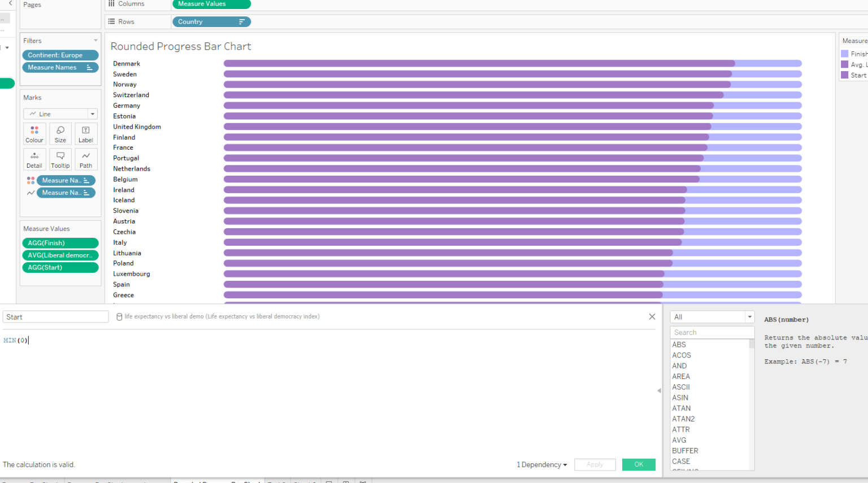Viewport: 868px width, 483px height.
Task: Switch to the Rounded Progress Bar Chart tab
Action: 216,480
